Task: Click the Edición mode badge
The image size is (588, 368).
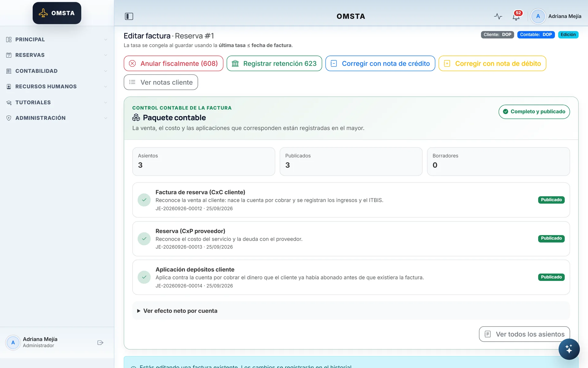Action: [x=568, y=35]
